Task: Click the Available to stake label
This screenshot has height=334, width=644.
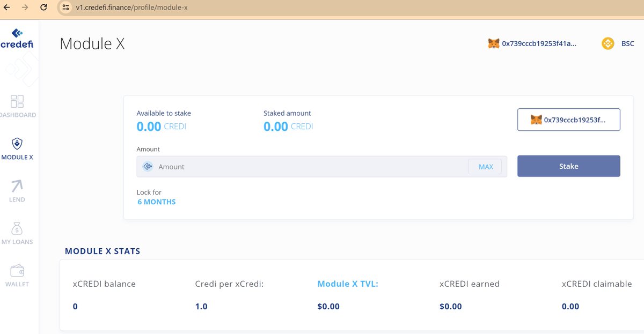Action: point(164,113)
